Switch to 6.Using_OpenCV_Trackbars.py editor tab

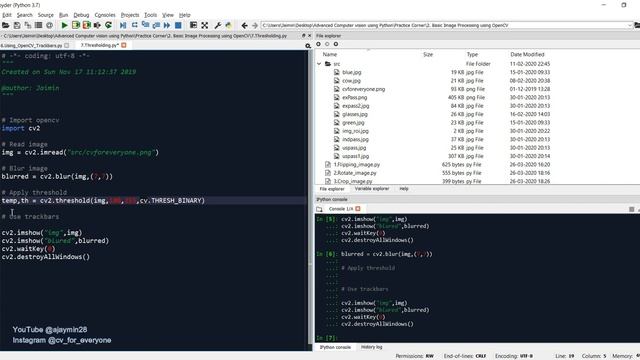(31, 46)
